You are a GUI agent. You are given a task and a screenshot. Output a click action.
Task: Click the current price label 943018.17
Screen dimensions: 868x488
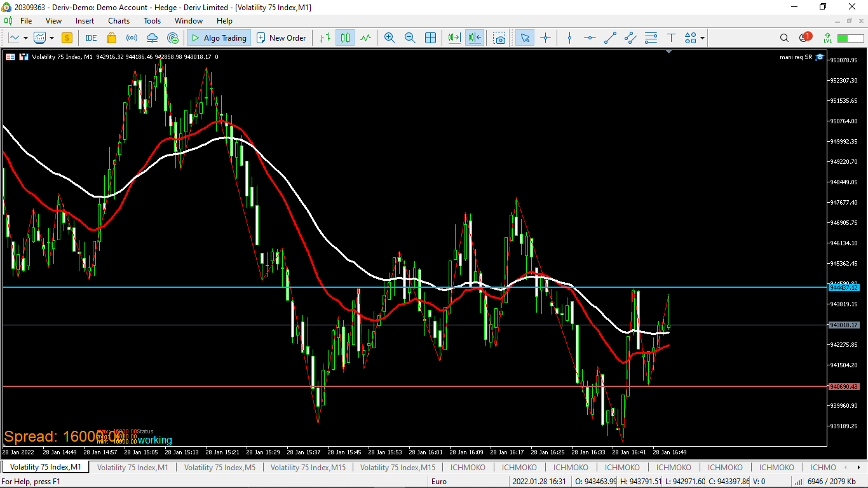pos(844,325)
